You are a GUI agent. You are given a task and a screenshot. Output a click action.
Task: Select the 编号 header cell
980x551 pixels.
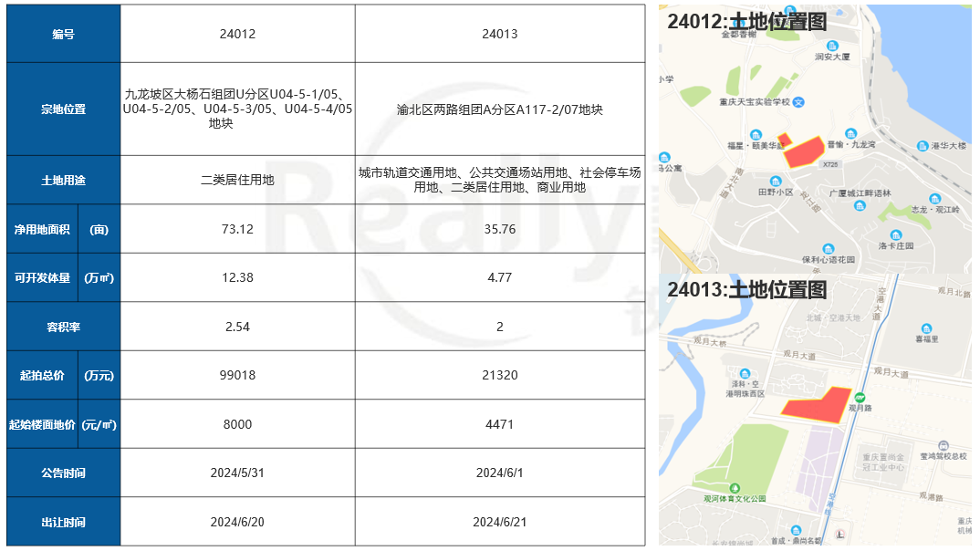(63, 34)
